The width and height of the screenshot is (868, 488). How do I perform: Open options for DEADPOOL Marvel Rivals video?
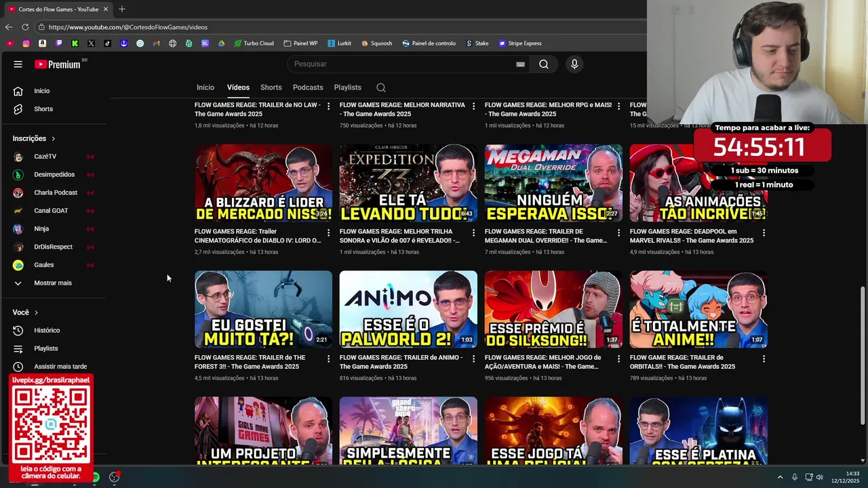coord(764,232)
